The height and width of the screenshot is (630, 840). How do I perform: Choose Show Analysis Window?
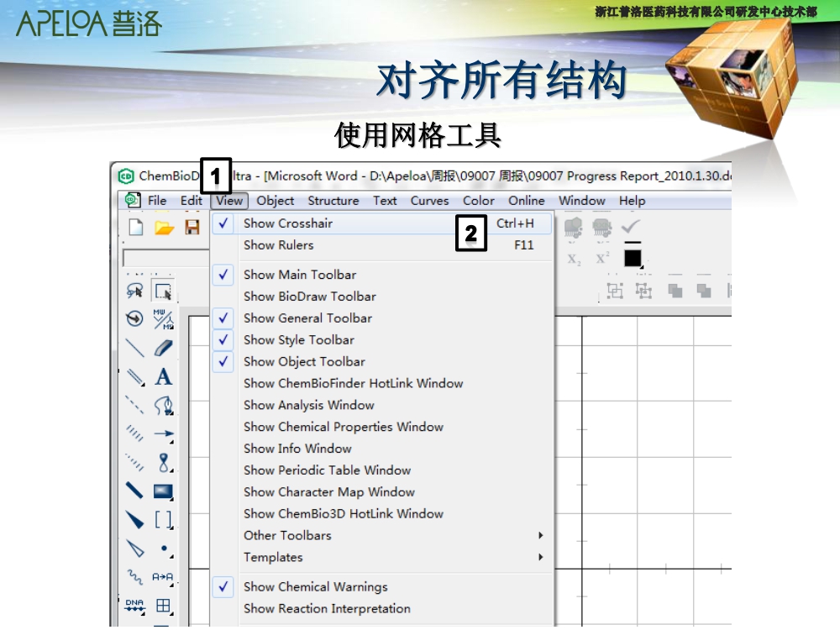pos(381,405)
